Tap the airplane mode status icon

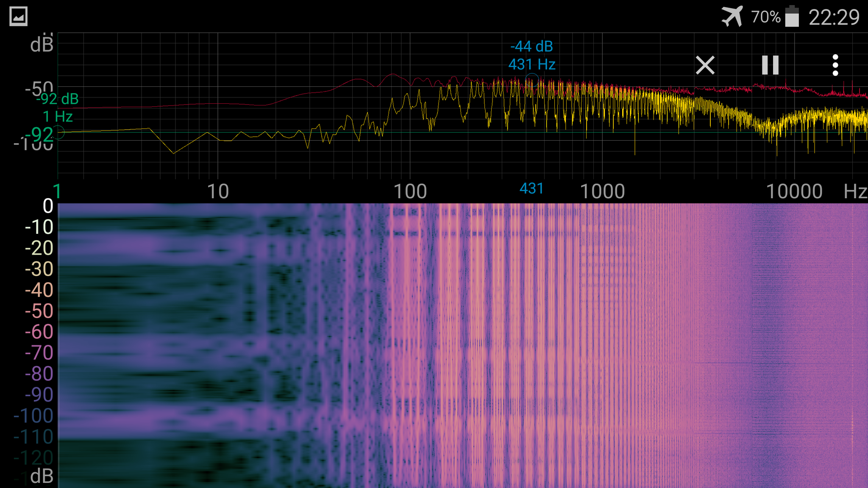point(732,17)
